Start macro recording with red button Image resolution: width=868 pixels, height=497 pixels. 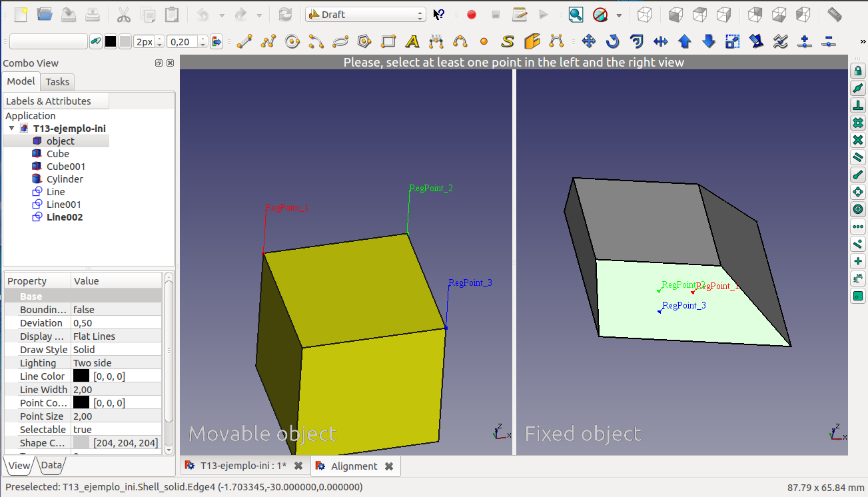(472, 15)
